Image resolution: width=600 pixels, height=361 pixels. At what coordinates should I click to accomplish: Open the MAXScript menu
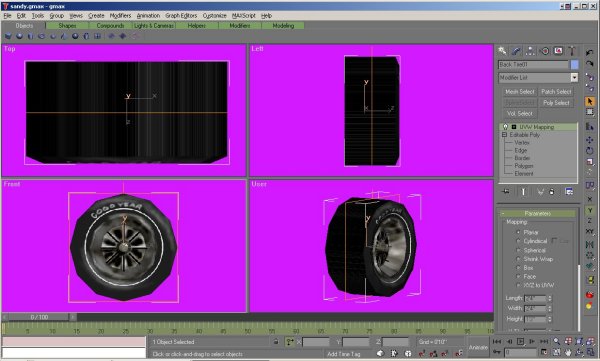[x=243, y=16]
